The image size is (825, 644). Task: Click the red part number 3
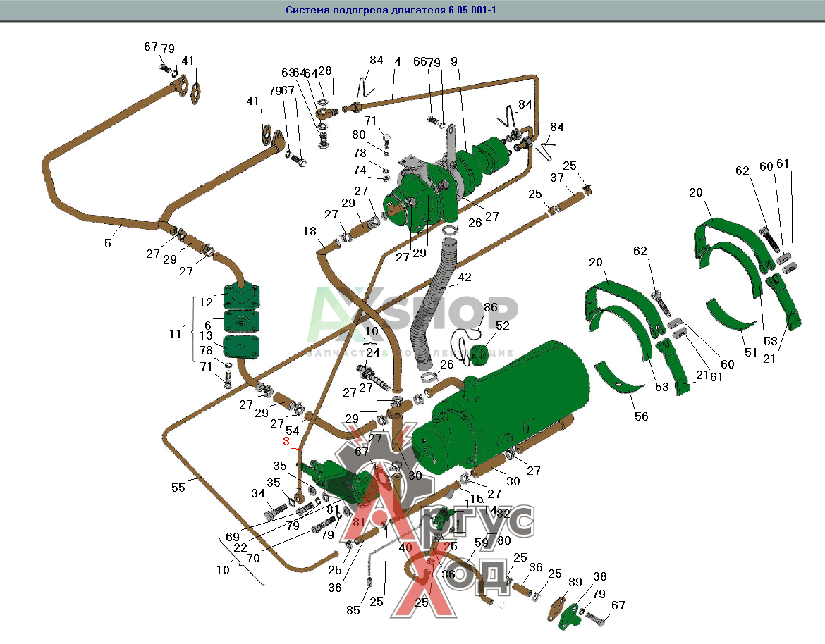286,442
